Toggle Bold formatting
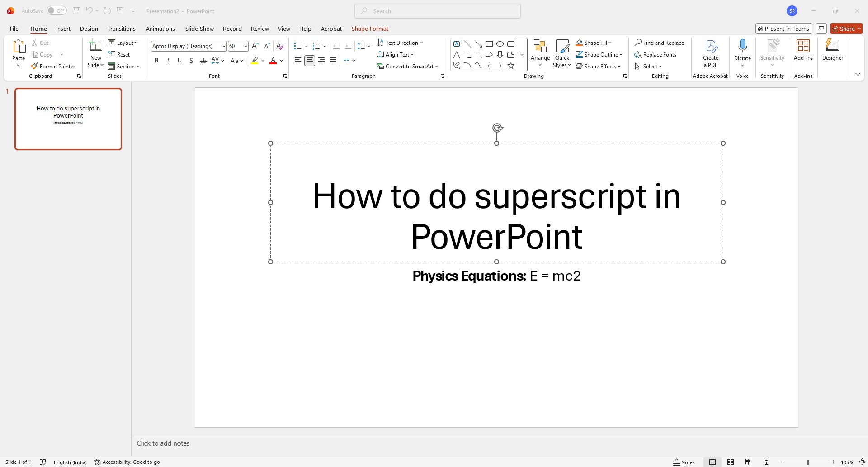The height and width of the screenshot is (467, 868). coord(156,60)
